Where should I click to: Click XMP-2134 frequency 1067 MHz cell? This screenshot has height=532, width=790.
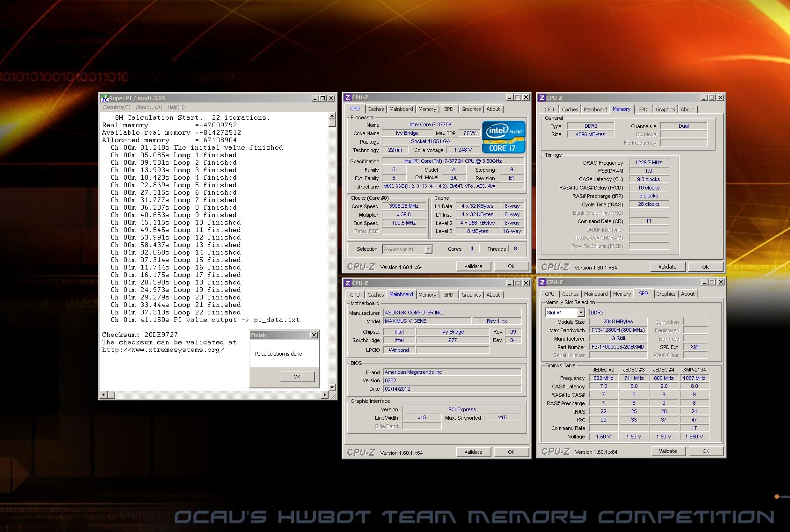(x=694, y=378)
